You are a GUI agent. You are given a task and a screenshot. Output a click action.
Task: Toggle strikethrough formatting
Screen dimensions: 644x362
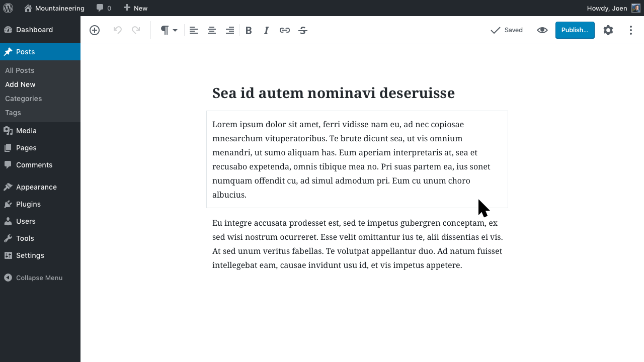click(303, 30)
